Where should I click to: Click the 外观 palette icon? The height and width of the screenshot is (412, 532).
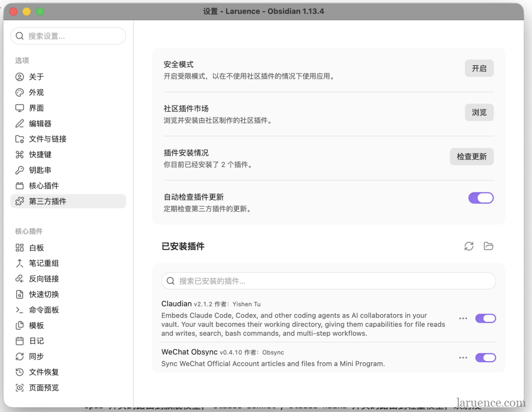coord(20,93)
